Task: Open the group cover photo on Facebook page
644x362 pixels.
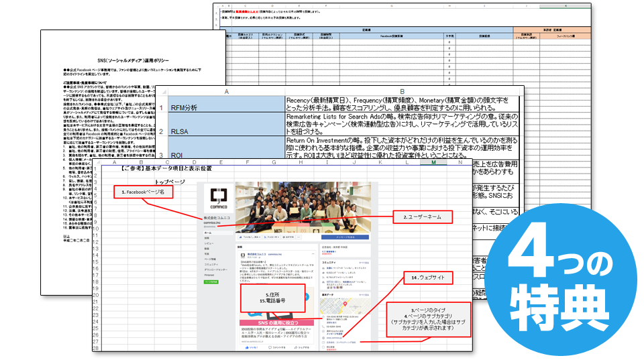Action: 303,208
